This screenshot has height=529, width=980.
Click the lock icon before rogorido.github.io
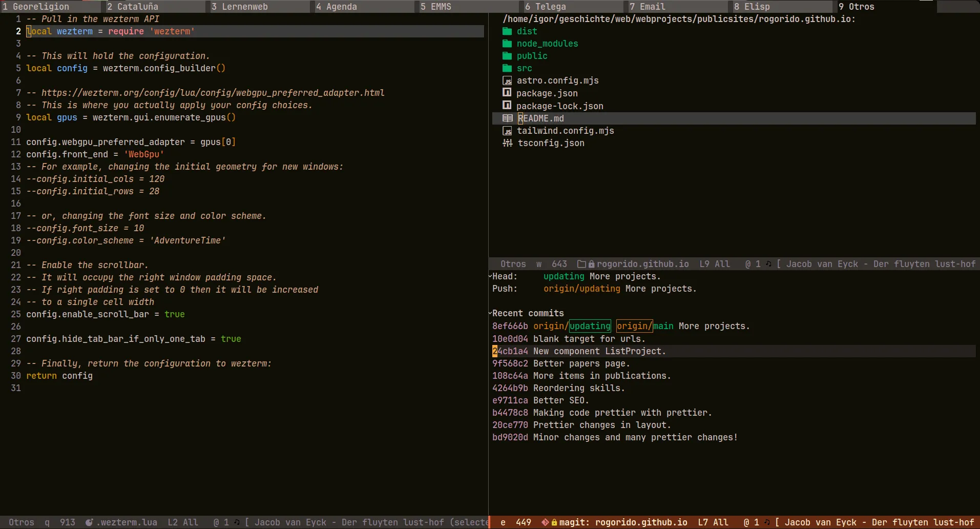(591, 264)
